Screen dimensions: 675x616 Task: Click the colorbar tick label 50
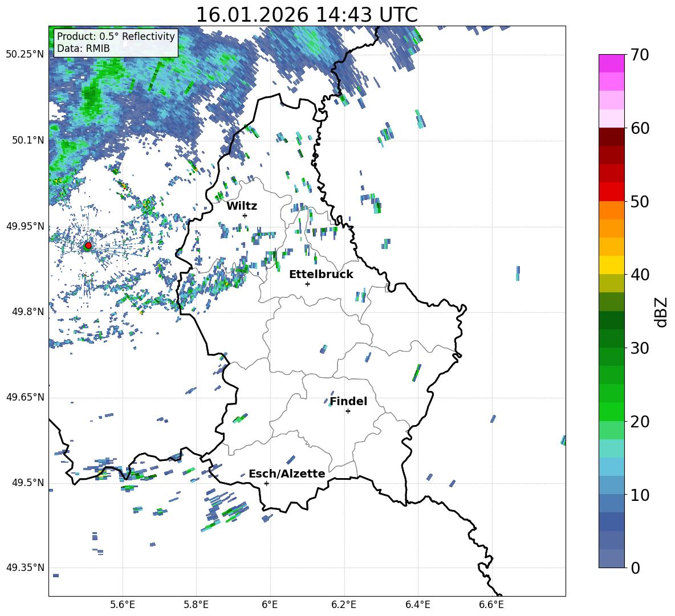(x=640, y=201)
